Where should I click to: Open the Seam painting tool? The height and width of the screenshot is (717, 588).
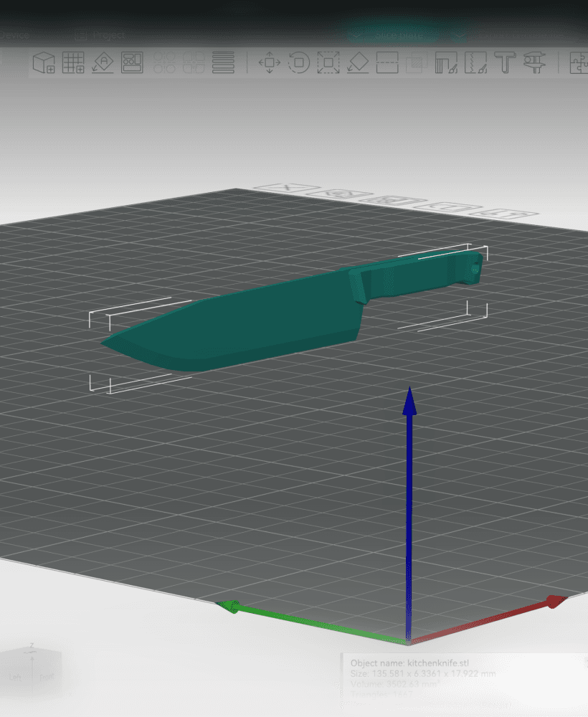475,62
